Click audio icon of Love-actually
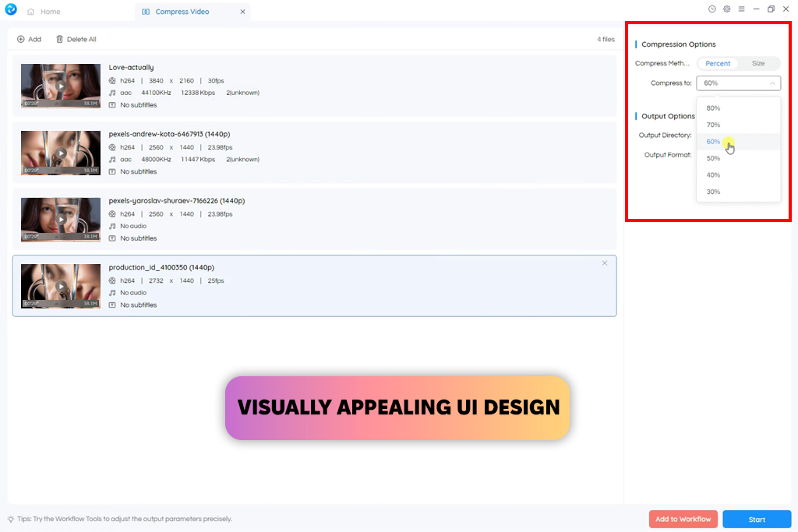Viewport: 798px width, 532px height. (112, 93)
